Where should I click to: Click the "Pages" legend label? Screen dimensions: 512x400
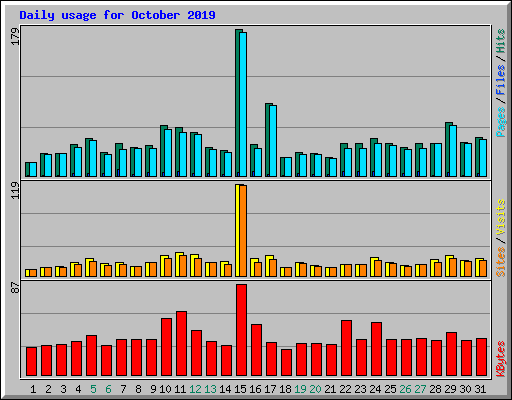click(501, 122)
